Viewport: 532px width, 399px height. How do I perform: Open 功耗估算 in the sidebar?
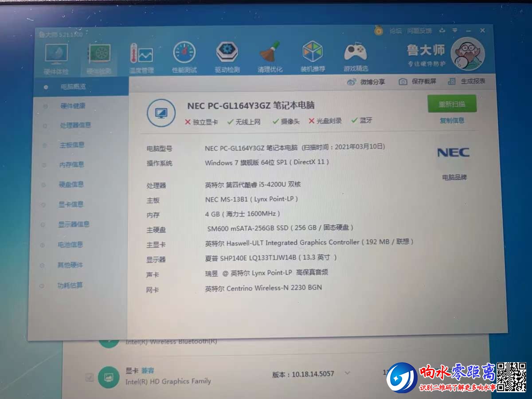(x=70, y=286)
